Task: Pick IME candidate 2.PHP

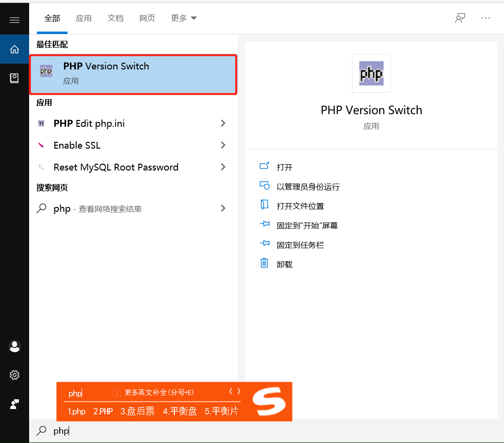Action: point(103,411)
